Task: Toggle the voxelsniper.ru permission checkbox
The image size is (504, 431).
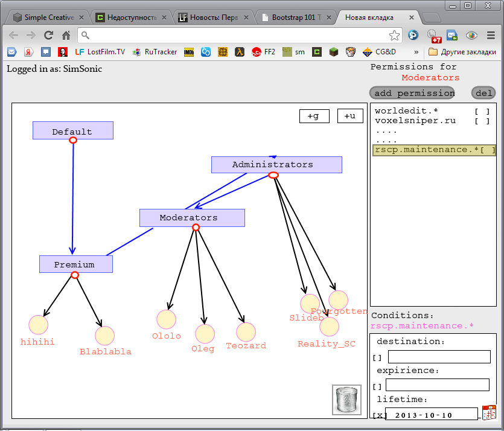Action: tap(482, 121)
